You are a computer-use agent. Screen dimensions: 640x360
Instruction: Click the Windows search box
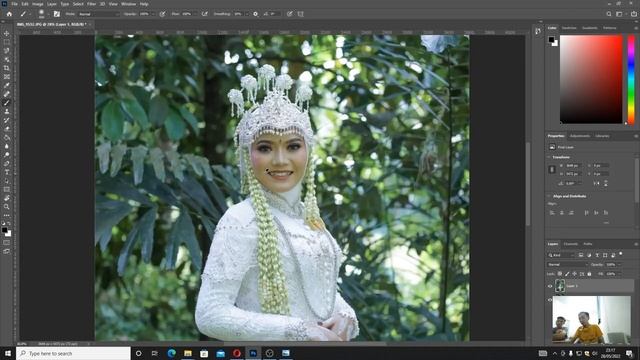click(73, 353)
